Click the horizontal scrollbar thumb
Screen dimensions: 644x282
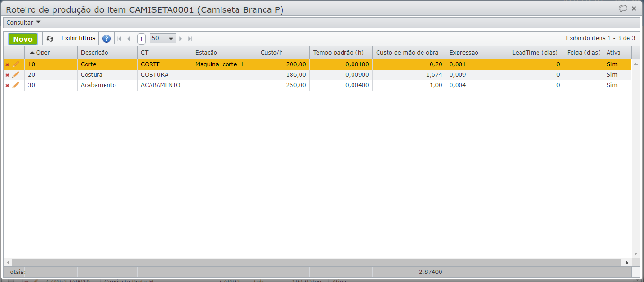(x=316, y=263)
